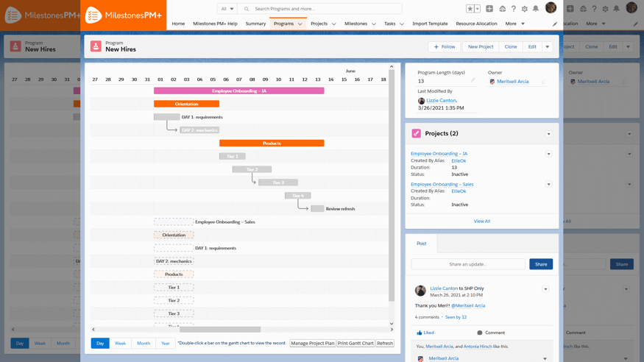644x362 pixels.
Task: Expand the Milestones tab chevron
Action: (x=374, y=24)
